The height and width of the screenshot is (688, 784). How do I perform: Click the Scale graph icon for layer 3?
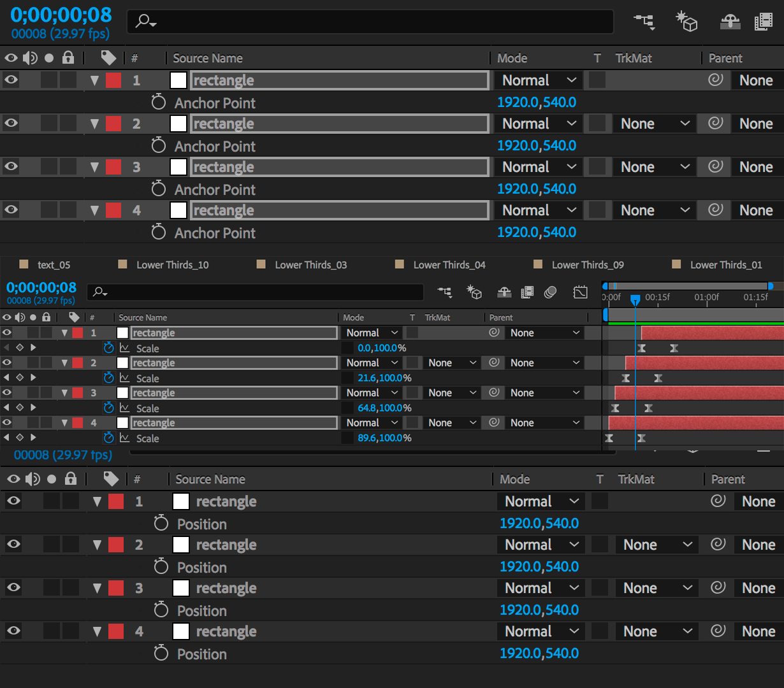pyautogui.click(x=124, y=408)
